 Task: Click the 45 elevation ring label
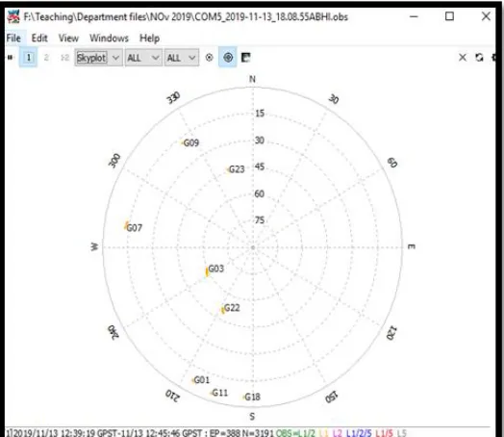click(x=260, y=167)
